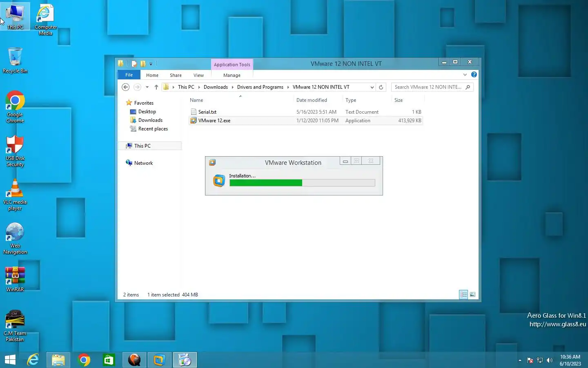588x368 pixels.
Task: Click New Folder icon in Explorer's quick access toolbar
Action: pyautogui.click(x=143, y=64)
